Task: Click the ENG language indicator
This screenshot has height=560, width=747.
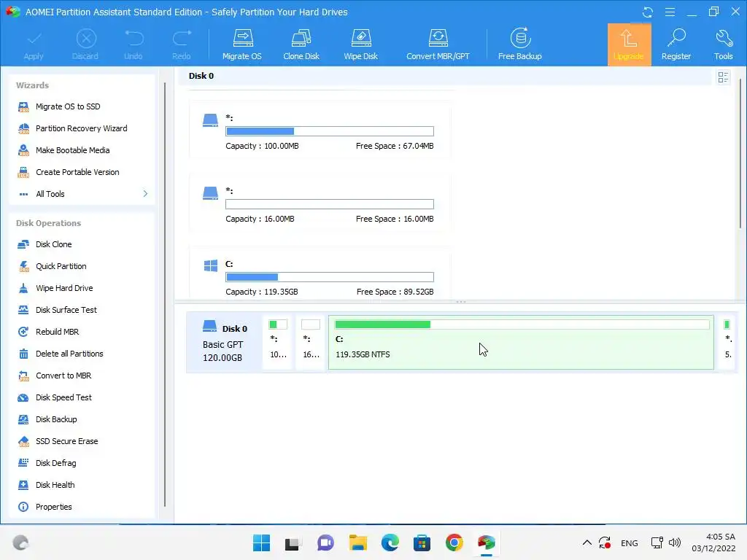Action: click(x=630, y=543)
